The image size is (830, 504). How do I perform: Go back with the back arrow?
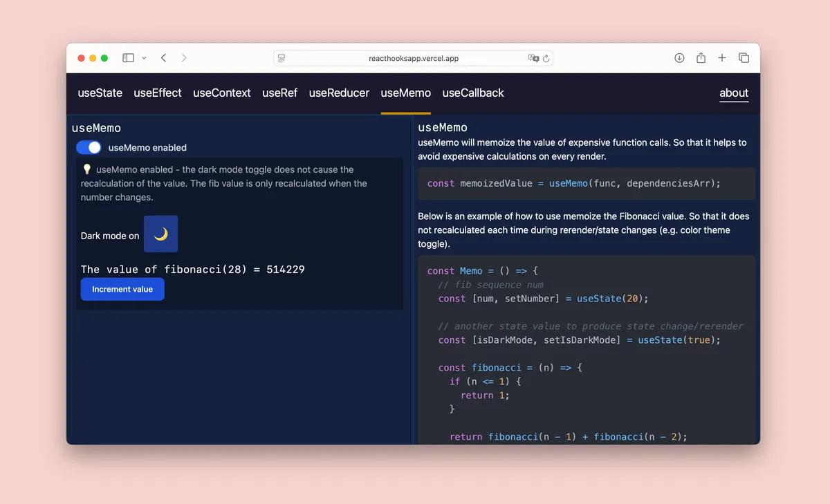point(164,58)
